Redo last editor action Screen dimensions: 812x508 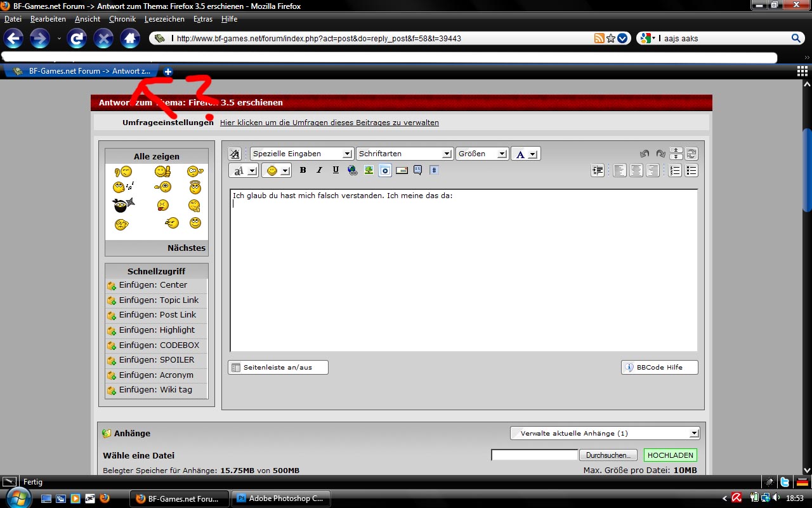660,154
